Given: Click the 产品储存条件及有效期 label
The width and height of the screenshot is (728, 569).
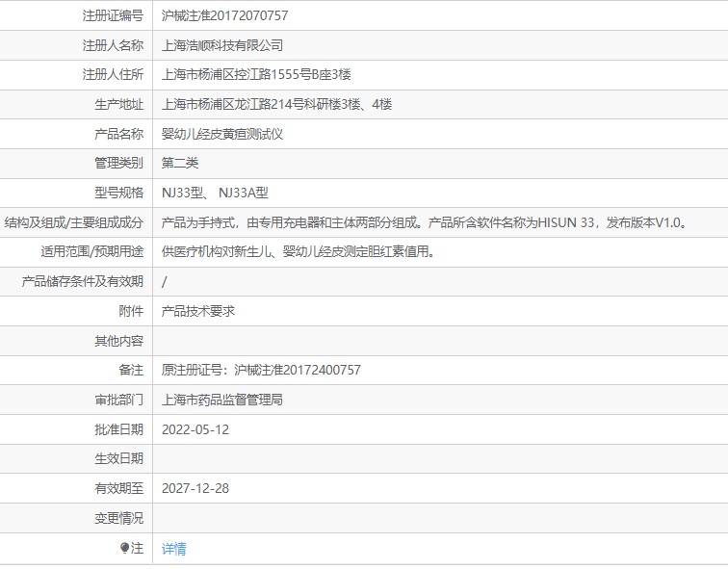Looking at the screenshot, I should (x=83, y=281).
